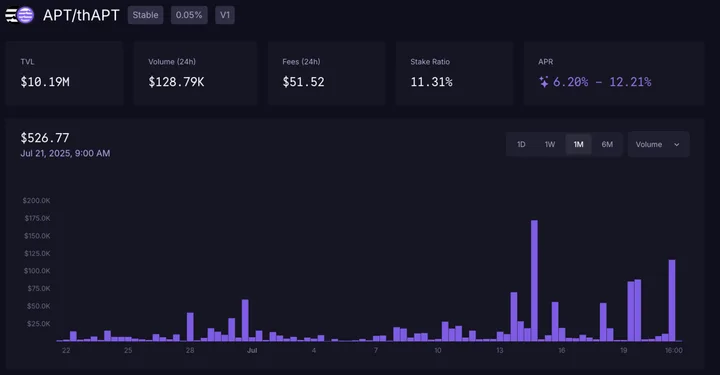Click the APR 6.20% - 12.21% value

[602, 82]
